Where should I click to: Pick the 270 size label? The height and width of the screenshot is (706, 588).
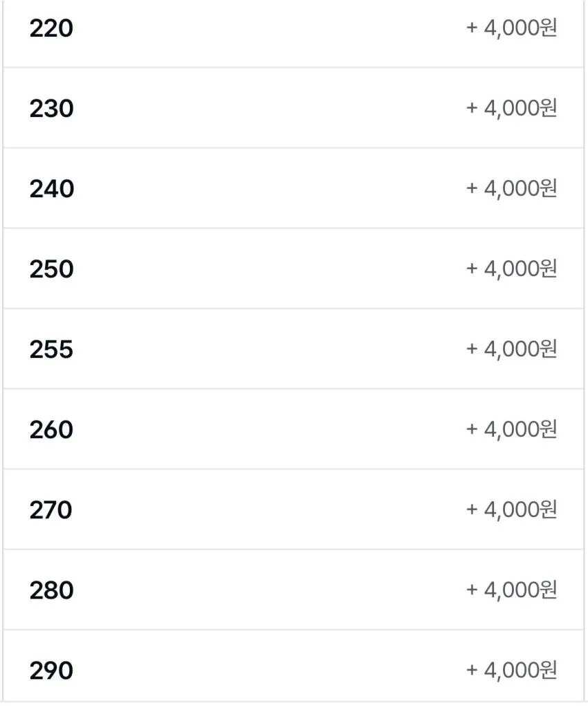pos(50,510)
